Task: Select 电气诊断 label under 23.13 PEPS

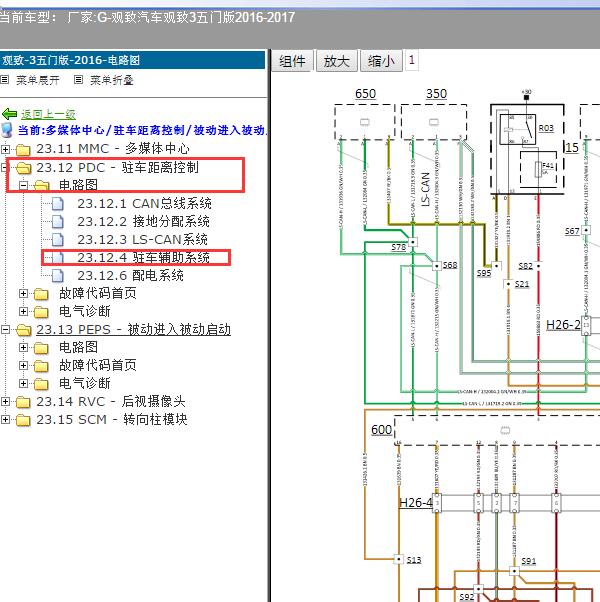Action: [x=85, y=383]
